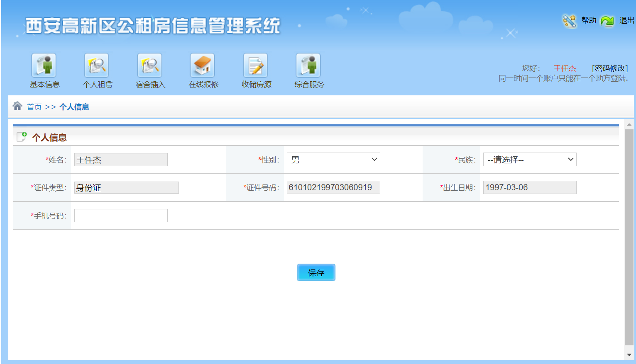Open the 在线报修 house icon
This screenshot has width=636, height=364.
(203, 66)
